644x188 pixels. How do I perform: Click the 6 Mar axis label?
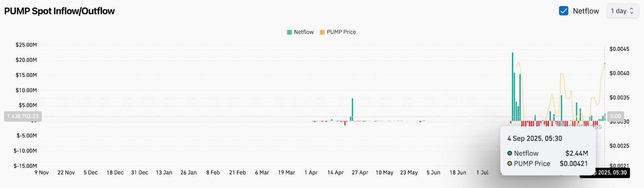(262, 172)
